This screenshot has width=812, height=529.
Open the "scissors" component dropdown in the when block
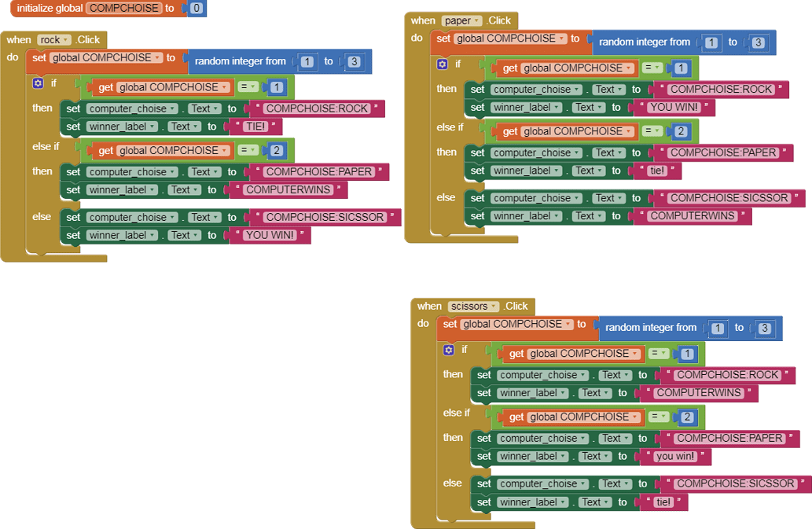pos(473,307)
